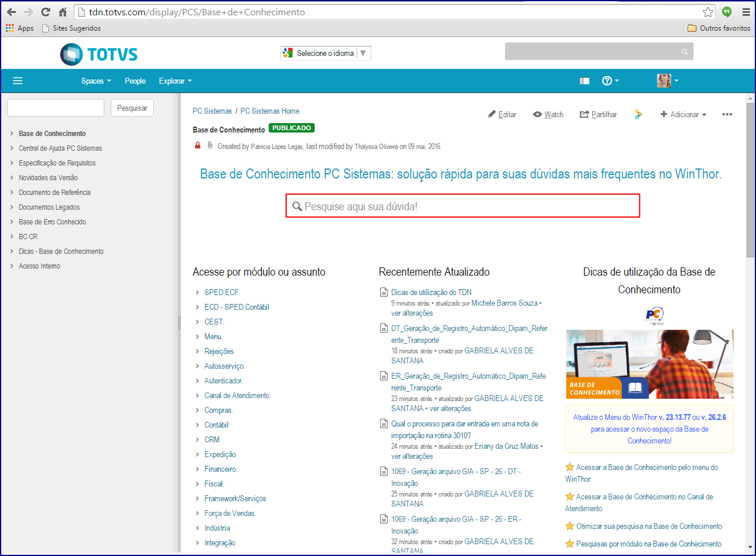Open 'Pesquisas por módulo na Base de Conhecimento' link
The width and height of the screenshot is (756, 556).
click(x=649, y=544)
